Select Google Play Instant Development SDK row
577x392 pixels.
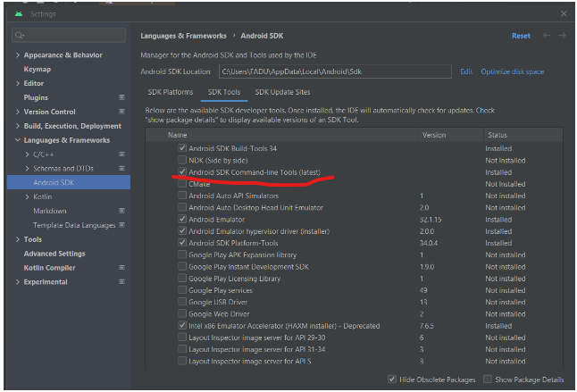point(249,267)
